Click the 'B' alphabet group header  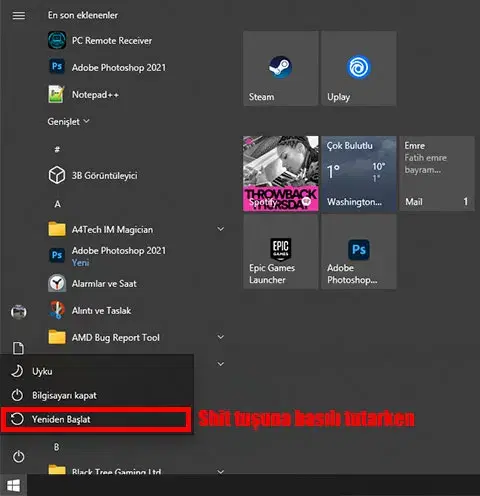(57, 447)
